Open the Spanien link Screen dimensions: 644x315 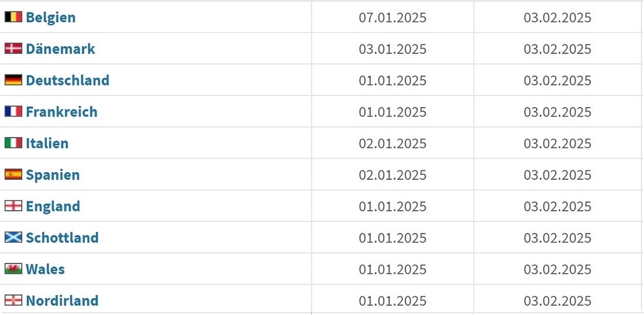click(53, 174)
